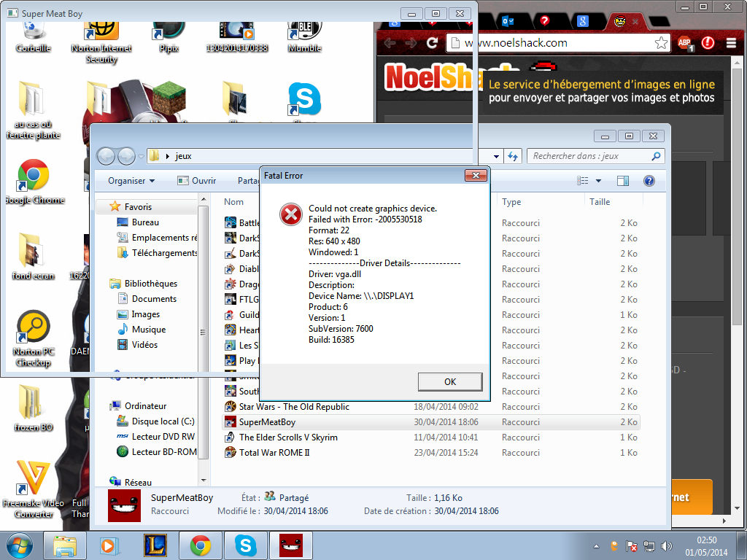Select Ordinateur in the navigation pane
Image resolution: width=747 pixels, height=560 pixels.
(x=138, y=406)
